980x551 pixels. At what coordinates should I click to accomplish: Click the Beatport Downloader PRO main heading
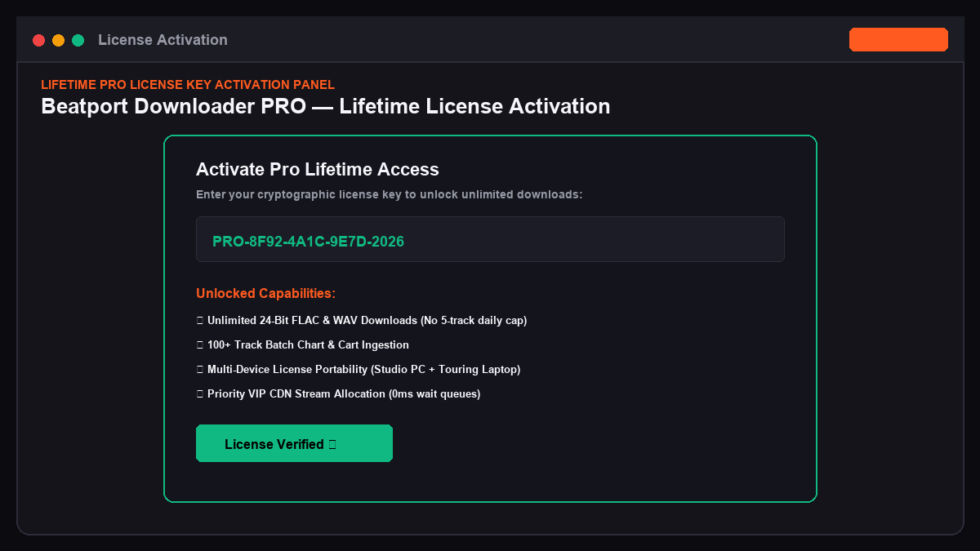(326, 106)
